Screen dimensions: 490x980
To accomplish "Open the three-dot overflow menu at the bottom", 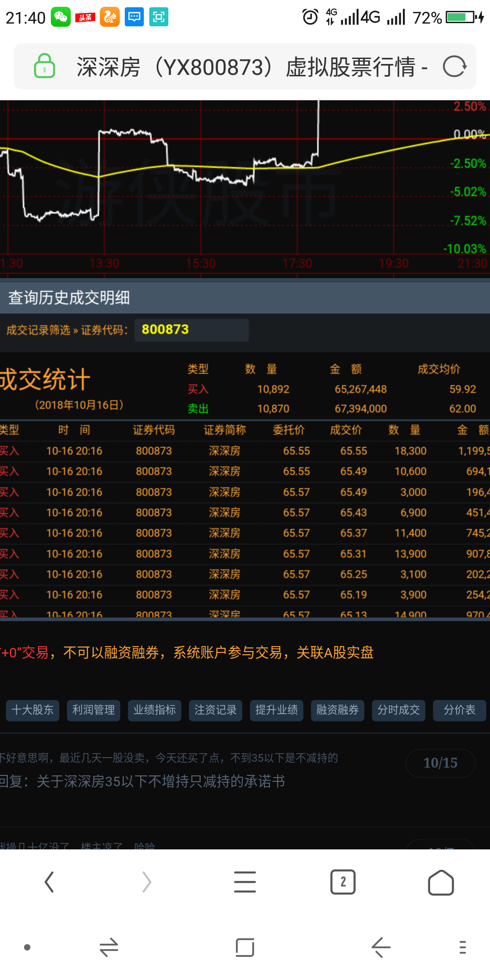I will pos(462,947).
